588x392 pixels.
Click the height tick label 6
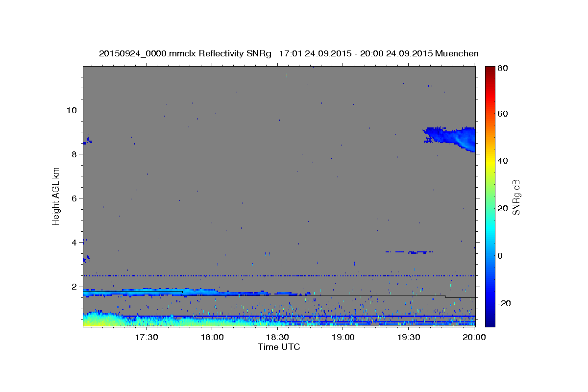pyautogui.click(x=74, y=198)
